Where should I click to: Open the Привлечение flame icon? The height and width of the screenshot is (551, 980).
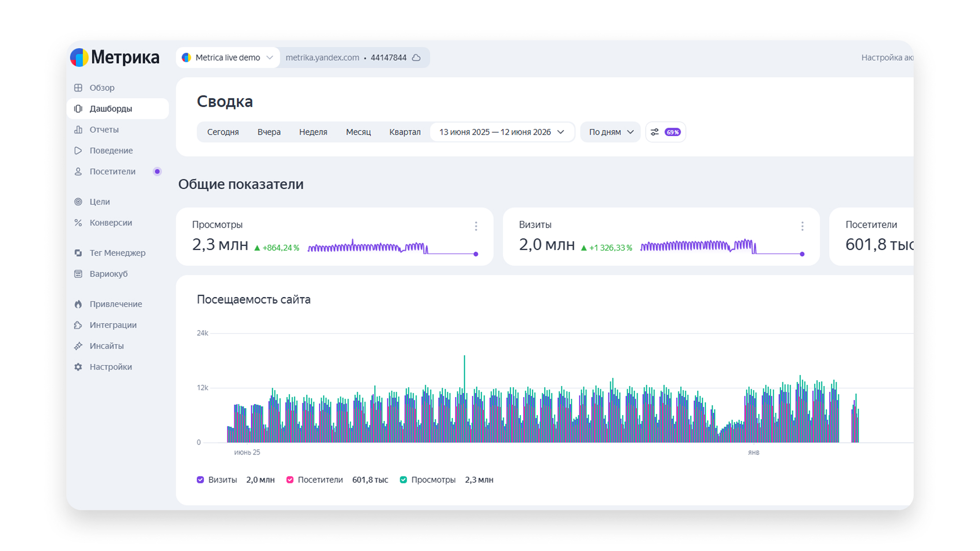(x=78, y=304)
